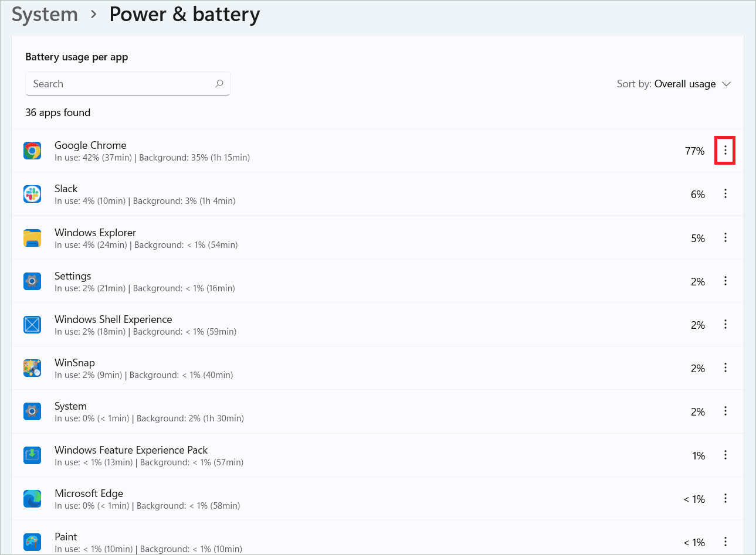Go back to System breadcrumb
This screenshot has height=555, width=756.
45,14
